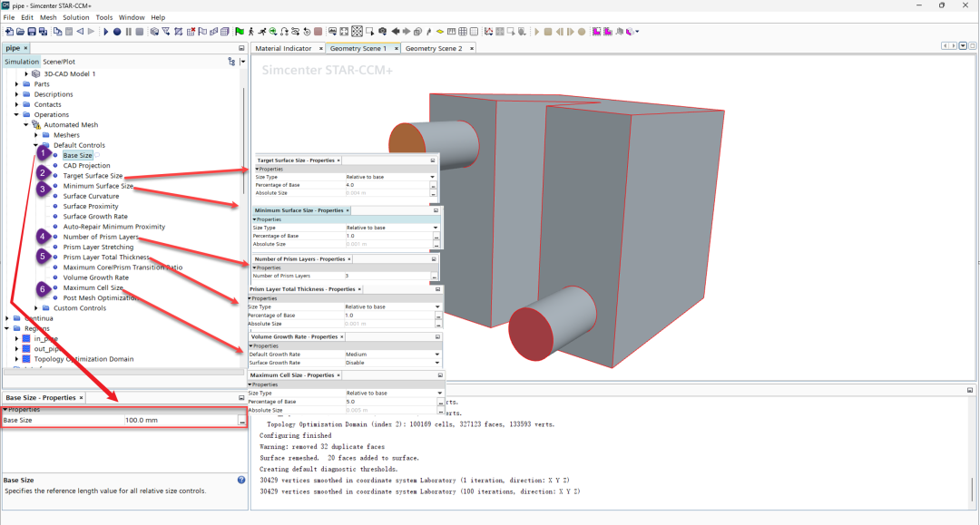Select Volume Growth Rate tree item
This screenshot has height=525, width=980.
(x=95, y=277)
